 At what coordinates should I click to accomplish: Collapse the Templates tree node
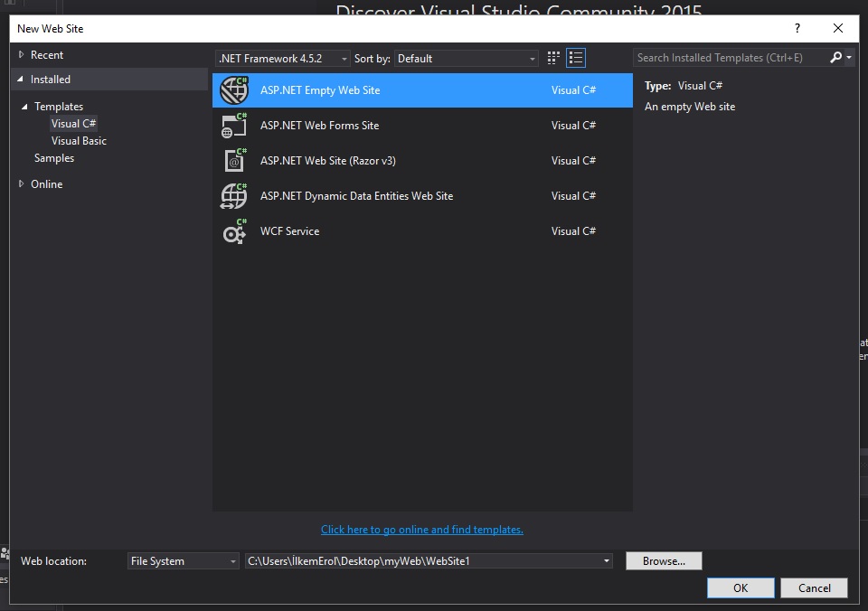click(24, 107)
